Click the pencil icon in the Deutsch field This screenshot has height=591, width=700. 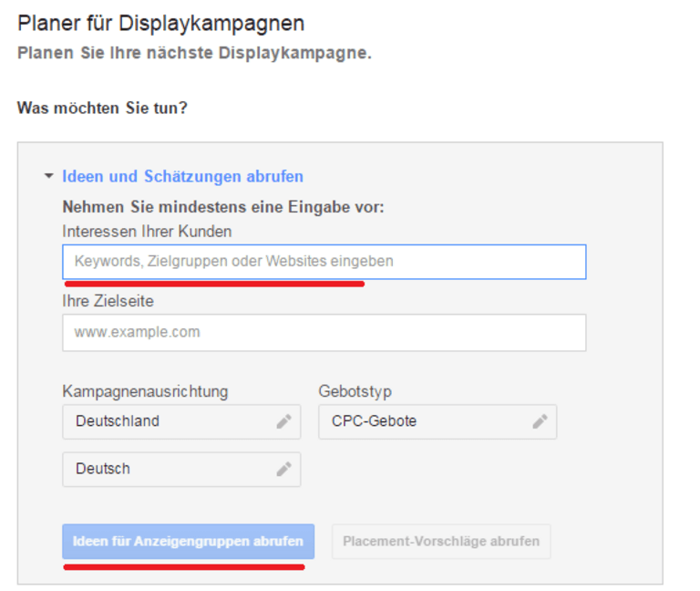pos(283,469)
